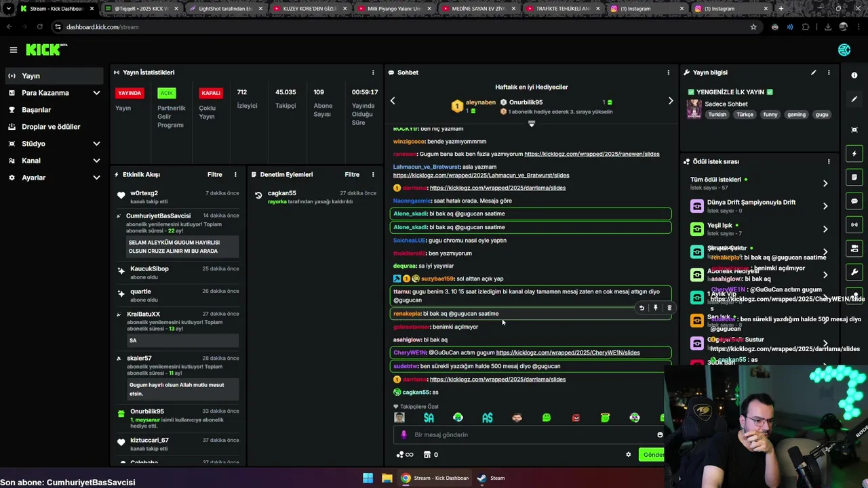This screenshot has width=868, height=488.
Task: Open CheryWE1N's kicklogz wrapped link
Action: pos(568,352)
